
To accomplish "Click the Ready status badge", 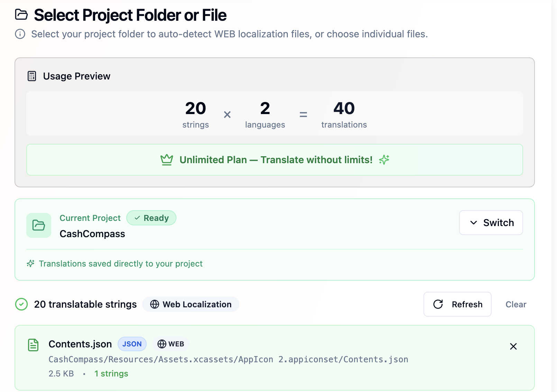I will (x=152, y=218).
